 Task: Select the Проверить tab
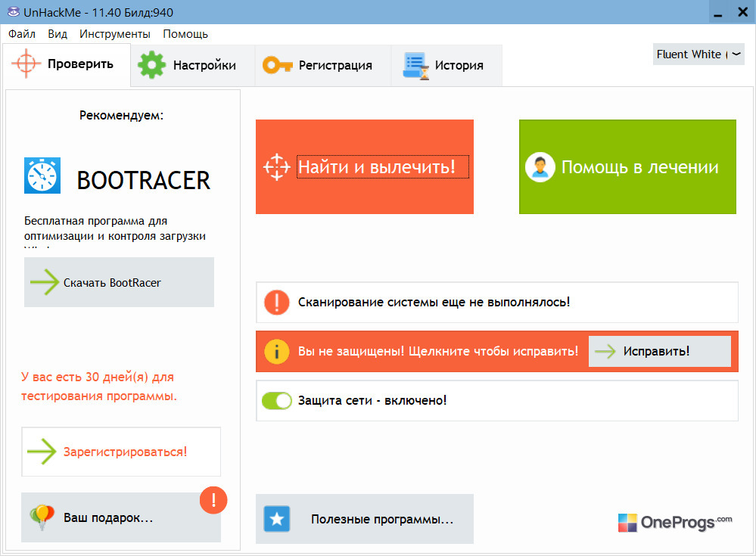coord(67,64)
